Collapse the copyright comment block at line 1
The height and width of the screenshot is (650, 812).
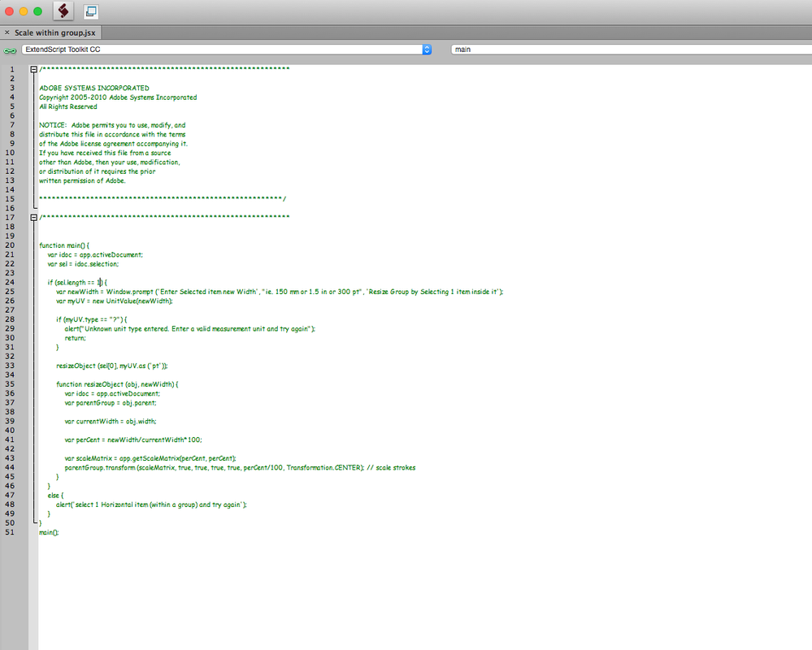33,70
